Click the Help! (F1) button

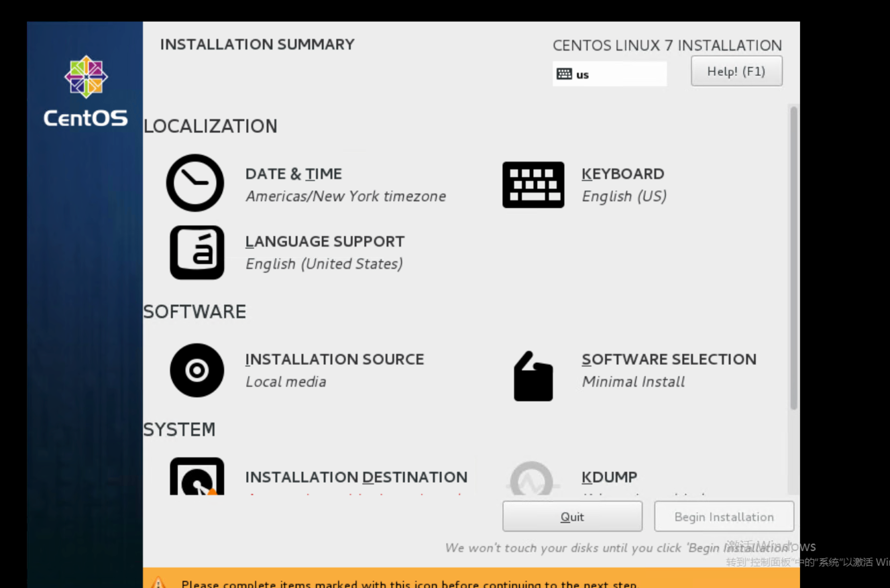tap(736, 72)
